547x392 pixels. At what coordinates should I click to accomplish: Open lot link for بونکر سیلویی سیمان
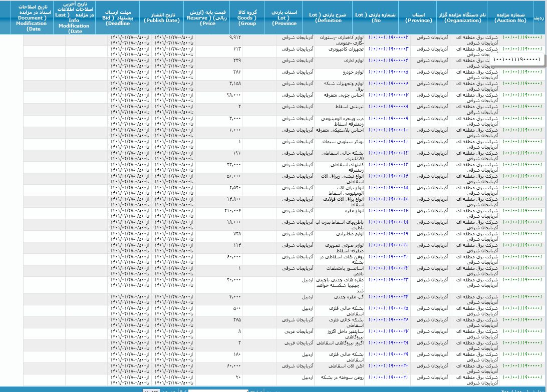click(388, 141)
